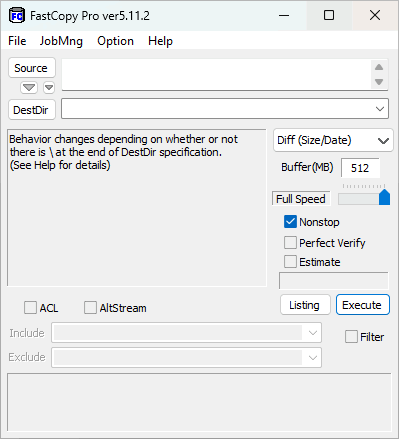Open the File menu
Screen dimensions: 399x439
pyautogui.click(x=17, y=41)
